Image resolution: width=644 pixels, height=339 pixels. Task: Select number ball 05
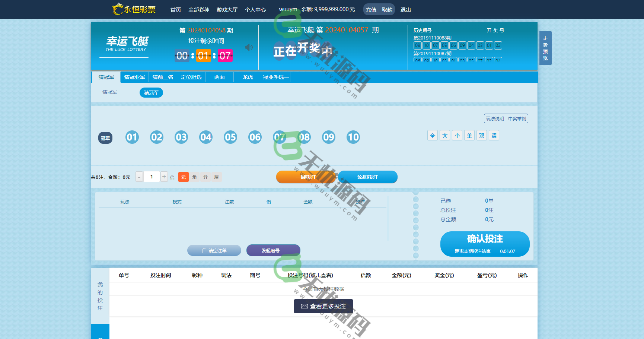point(230,137)
